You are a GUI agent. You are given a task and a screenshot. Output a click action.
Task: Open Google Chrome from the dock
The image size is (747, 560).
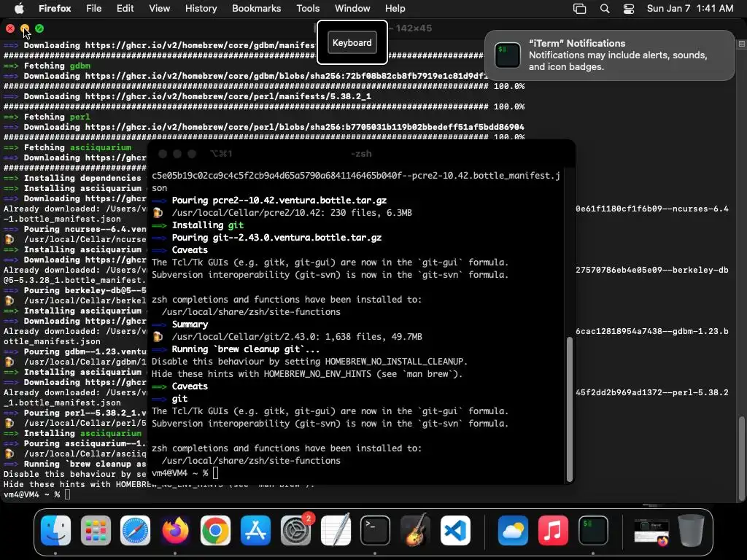(x=215, y=530)
